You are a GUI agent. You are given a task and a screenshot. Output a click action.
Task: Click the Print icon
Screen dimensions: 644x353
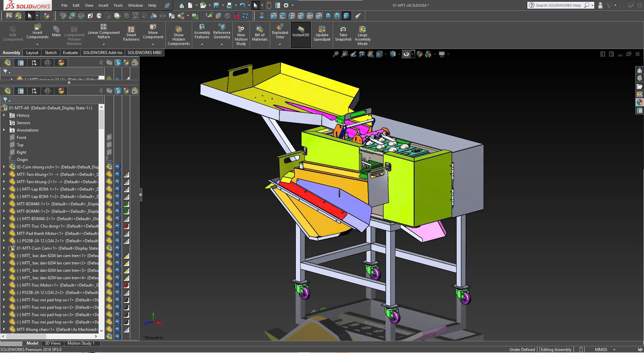(229, 5)
